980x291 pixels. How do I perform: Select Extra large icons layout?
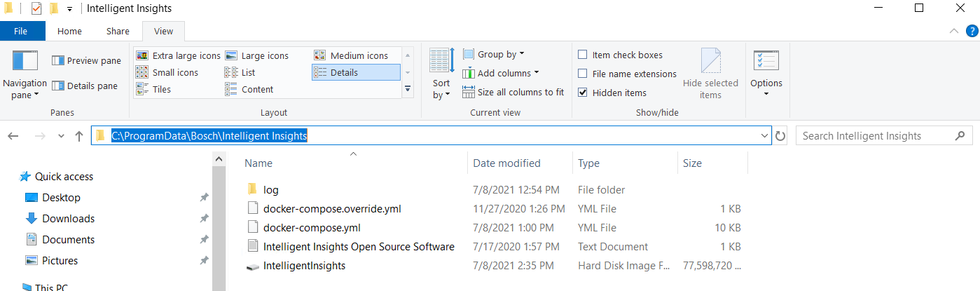point(179,55)
